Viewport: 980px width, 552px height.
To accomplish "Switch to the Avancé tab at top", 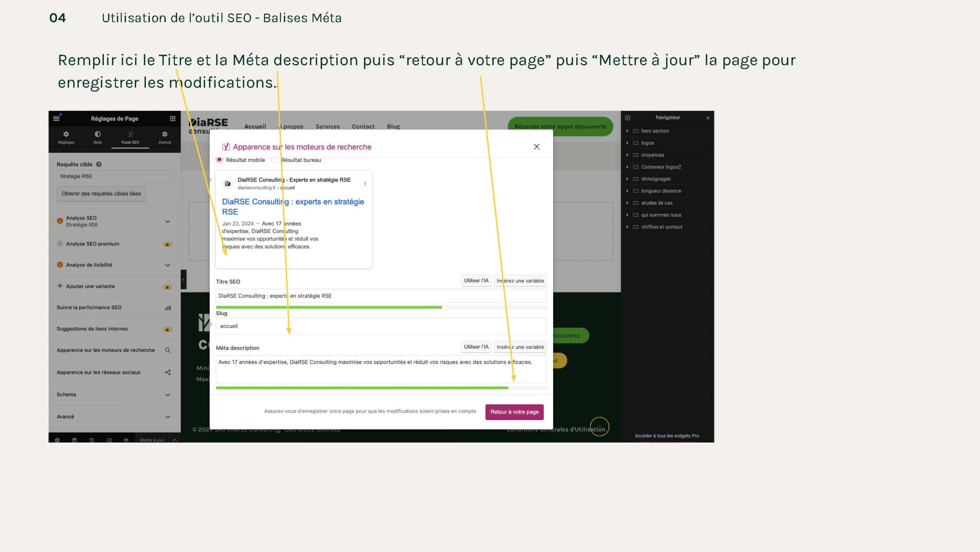I will click(165, 138).
